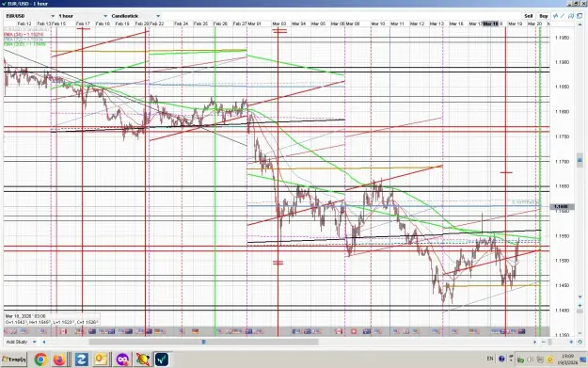
Task: Click the blue help icon in tray
Action: [501, 359]
